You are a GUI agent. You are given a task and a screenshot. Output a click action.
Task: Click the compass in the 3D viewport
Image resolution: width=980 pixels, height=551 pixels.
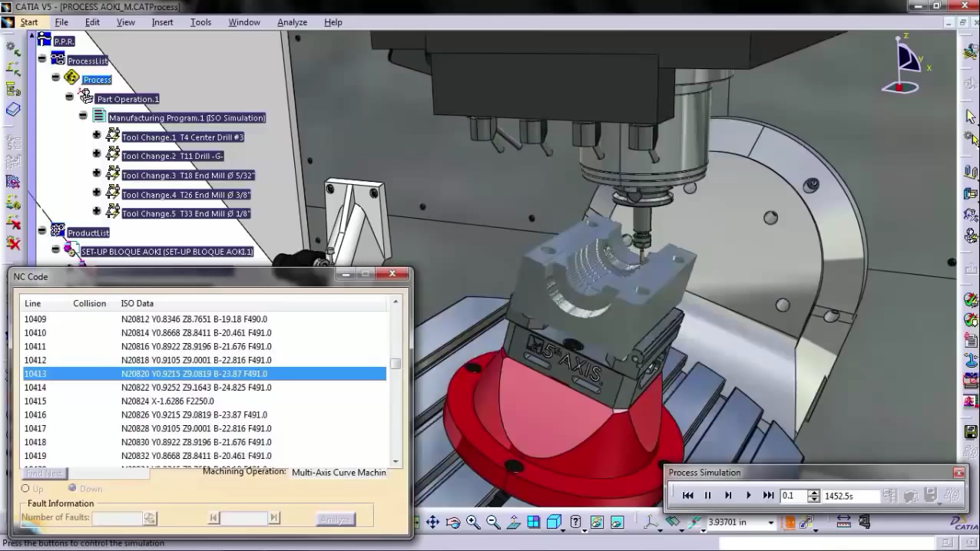(x=906, y=64)
